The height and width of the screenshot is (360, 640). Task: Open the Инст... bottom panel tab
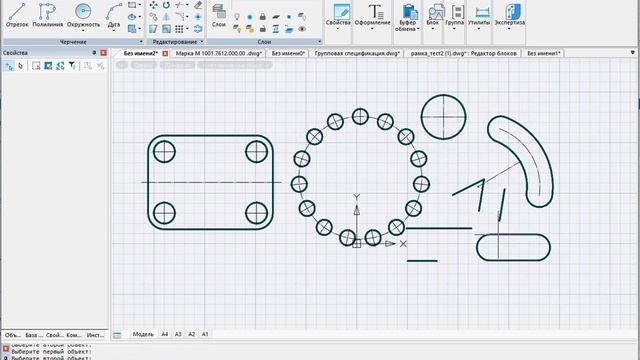(x=95, y=335)
